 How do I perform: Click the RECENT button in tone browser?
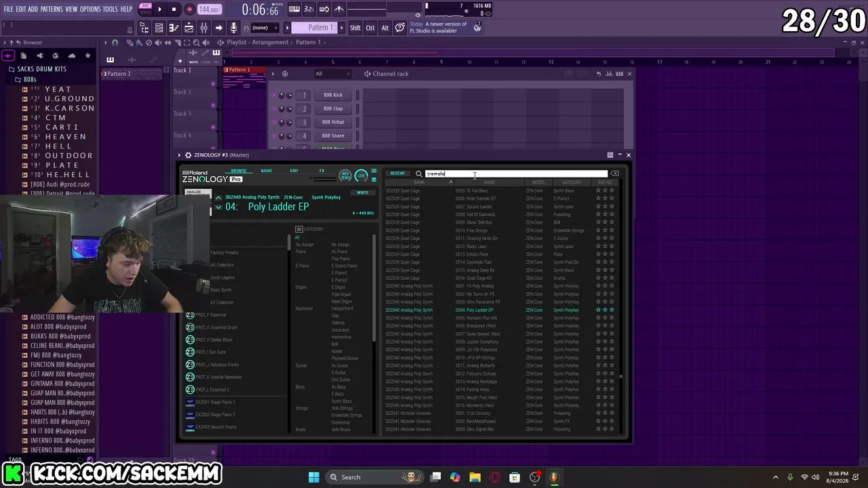click(398, 174)
